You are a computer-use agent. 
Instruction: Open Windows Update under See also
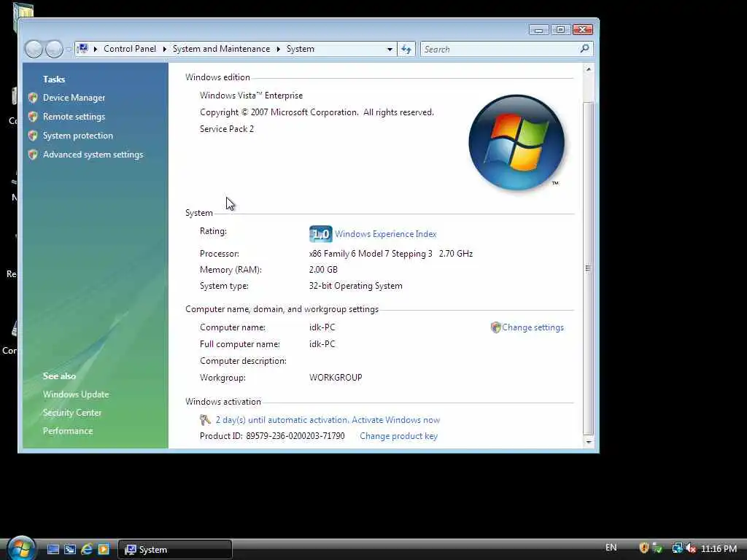[76, 394]
